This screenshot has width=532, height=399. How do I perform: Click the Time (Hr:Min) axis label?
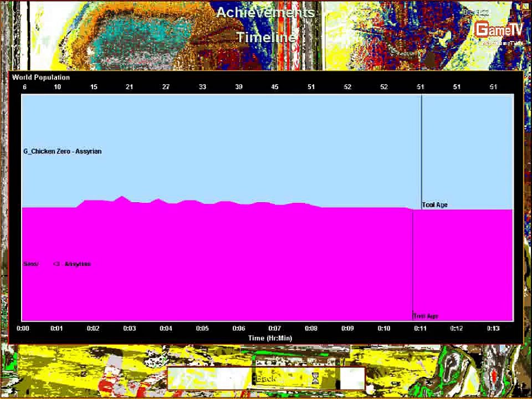point(270,338)
